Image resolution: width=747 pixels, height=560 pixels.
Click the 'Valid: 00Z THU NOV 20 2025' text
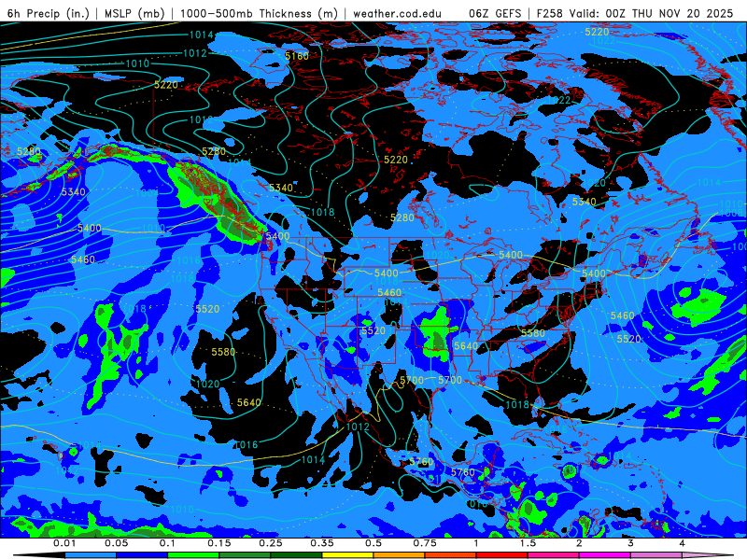point(651,13)
